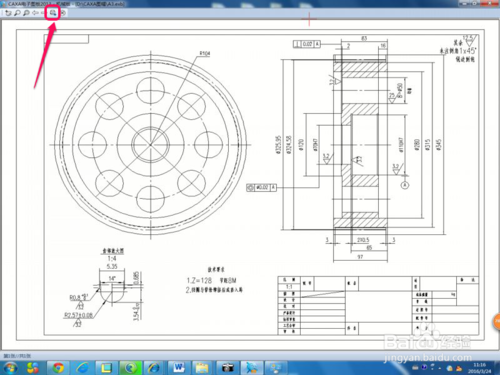This screenshot has height=375, width=500.
Task: Open the Windows Start menu orb
Action: tap(10, 368)
